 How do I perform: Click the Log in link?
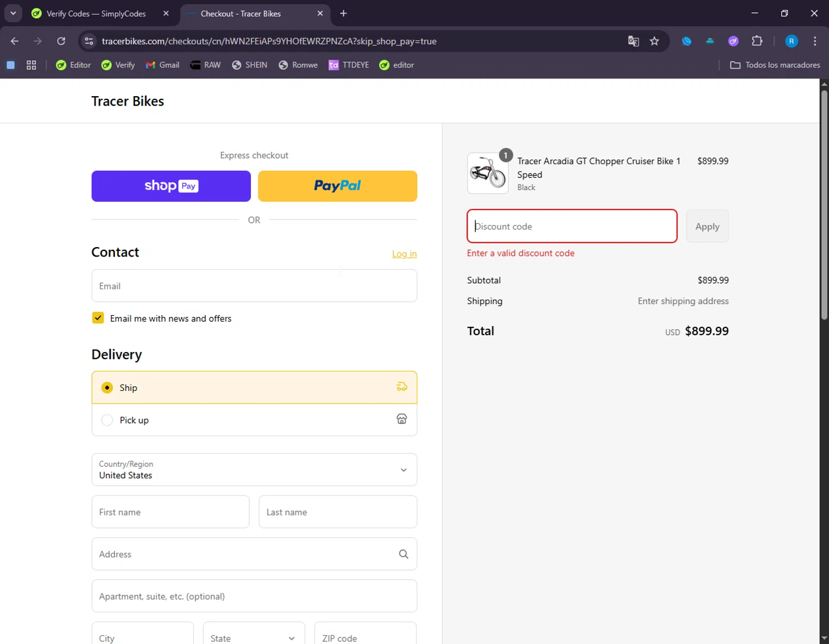[x=405, y=254]
